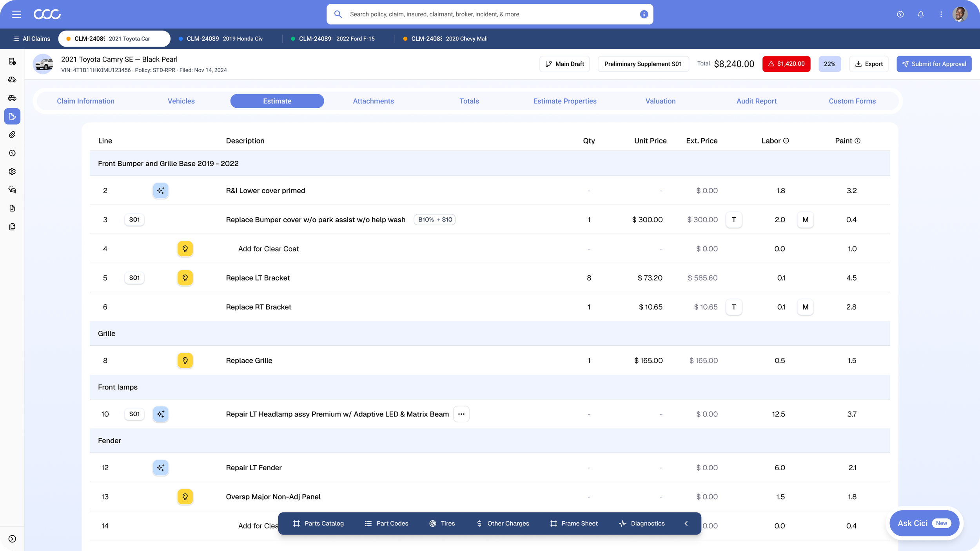This screenshot has width=980, height=551.
Task: Click the sidebar copy forms icon
Action: click(12, 227)
